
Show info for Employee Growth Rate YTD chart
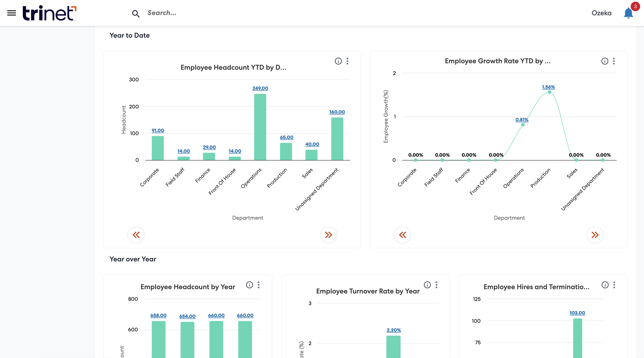[x=605, y=61]
